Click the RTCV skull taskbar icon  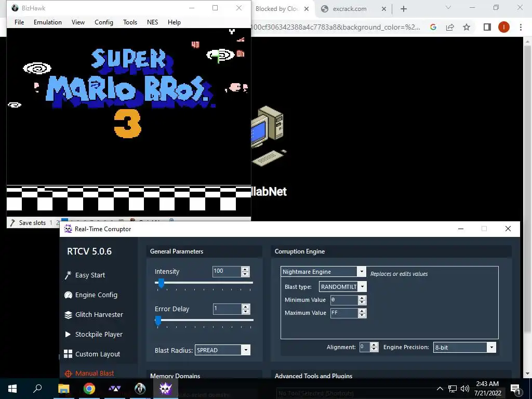point(165,389)
